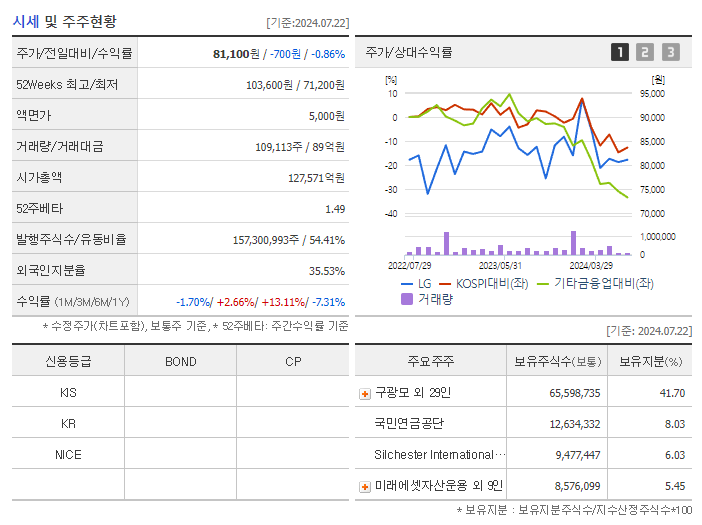Click the purple 거래량 legend square
The width and height of the screenshot is (702, 525).
[407, 299]
